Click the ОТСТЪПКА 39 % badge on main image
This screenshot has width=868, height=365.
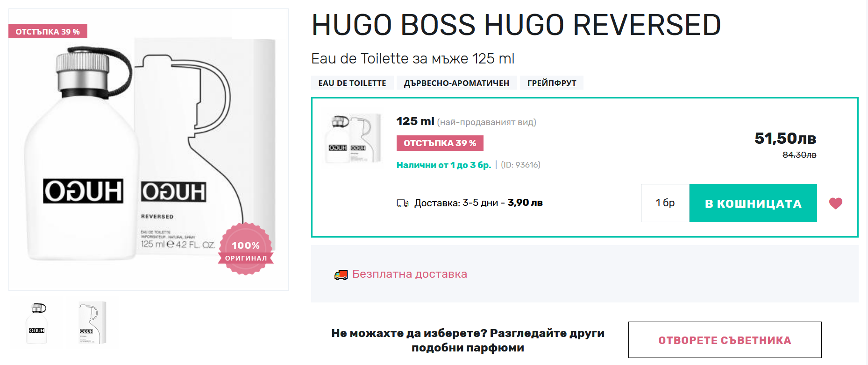[48, 31]
